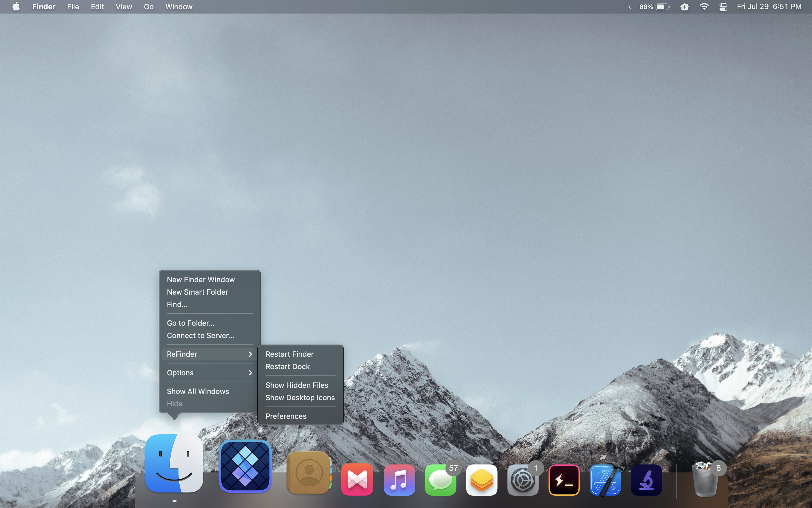Toggle Show Hidden Files
Image resolution: width=812 pixels, height=508 pixels.
tap(300, 385)
